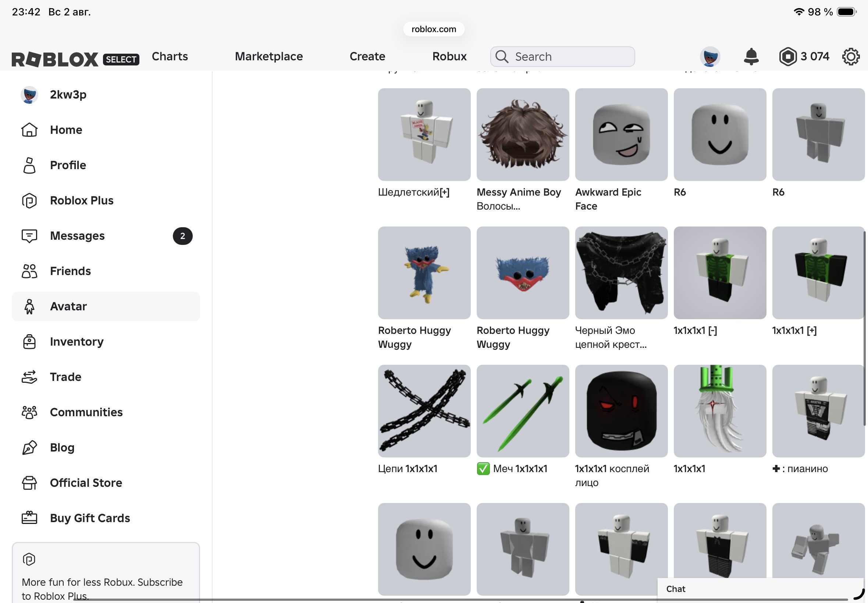The width and height of the screenshot is (868, 603).
Task: Select the 1x1x1x1 [-] outfit
Action: 720,273
